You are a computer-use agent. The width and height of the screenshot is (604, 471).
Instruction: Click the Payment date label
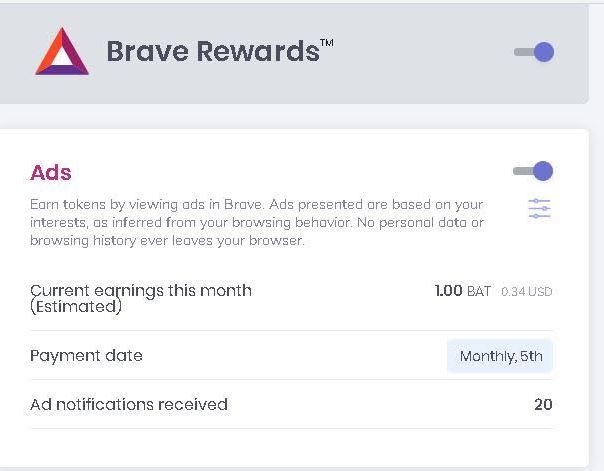pos(86,355)
